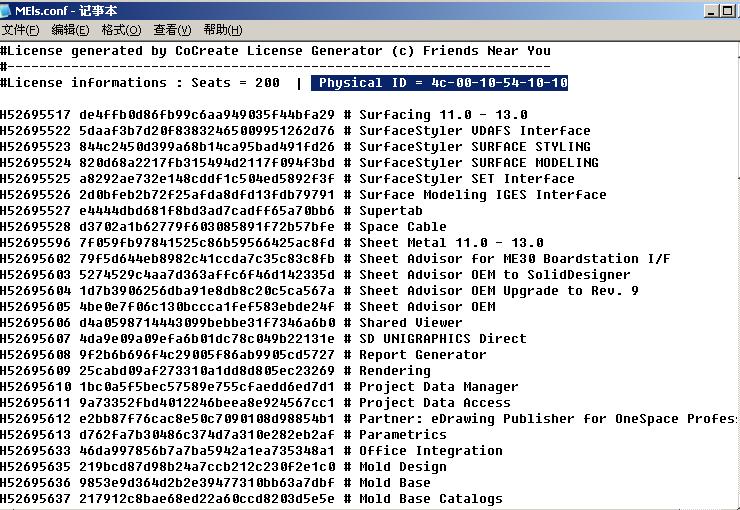This screenshot has height=510, width=740.
Task: Click 'Sheet Advisor for ME30 Boardstation I/F'
Action: (x=515, y=259)
